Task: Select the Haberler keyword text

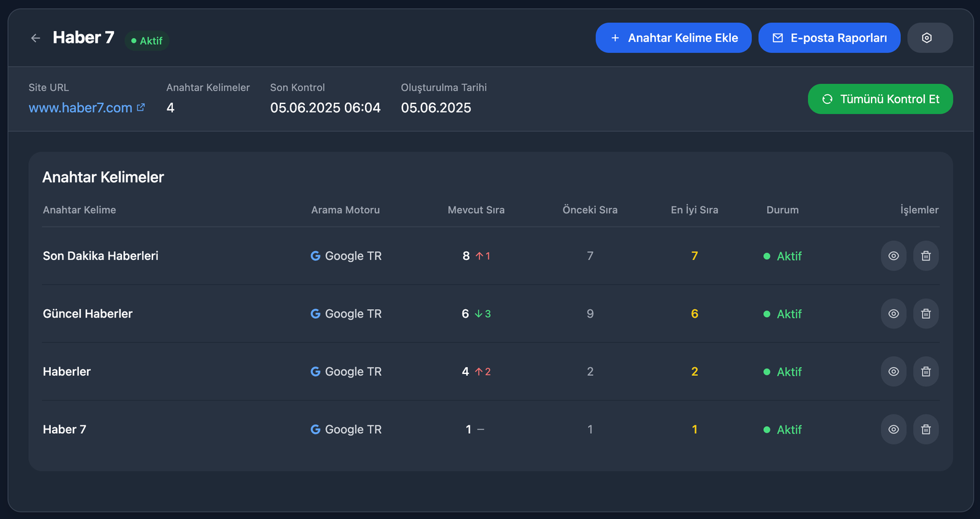Action: [67, 372]
